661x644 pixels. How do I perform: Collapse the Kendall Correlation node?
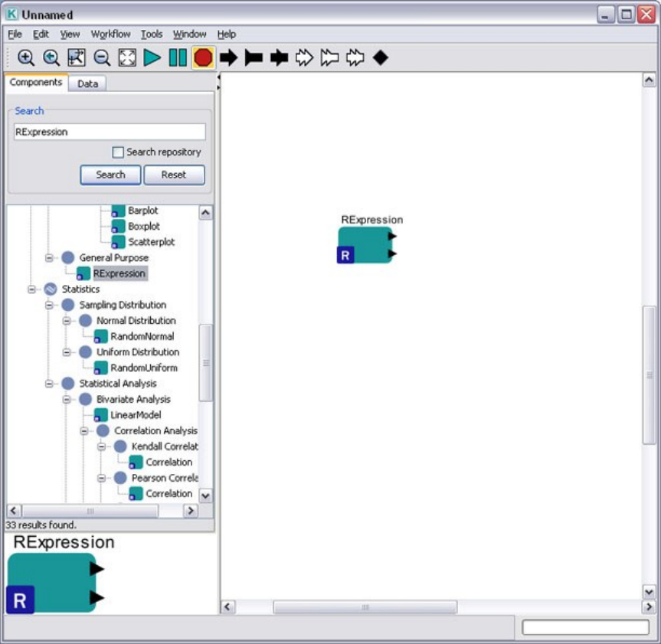click(102, 446)
